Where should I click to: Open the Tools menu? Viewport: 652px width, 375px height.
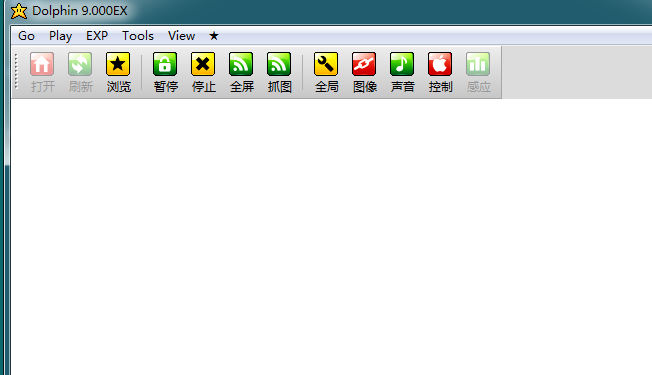pos(138,36)
